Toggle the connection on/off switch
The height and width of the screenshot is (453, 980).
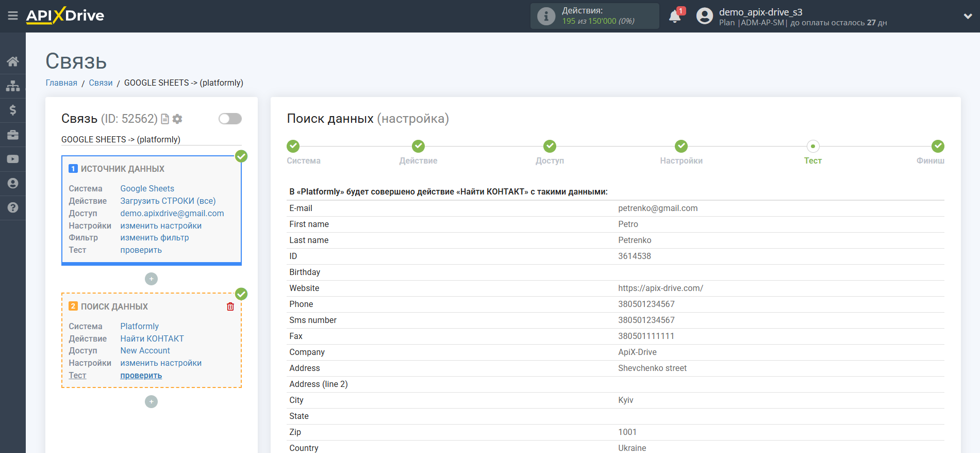coord(230,119)
